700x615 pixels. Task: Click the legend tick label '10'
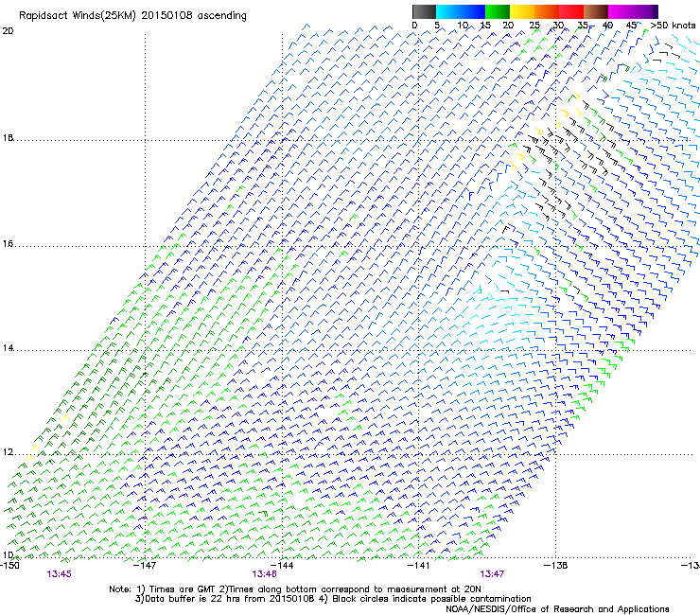pyautogui.click(x=463, y=26)
